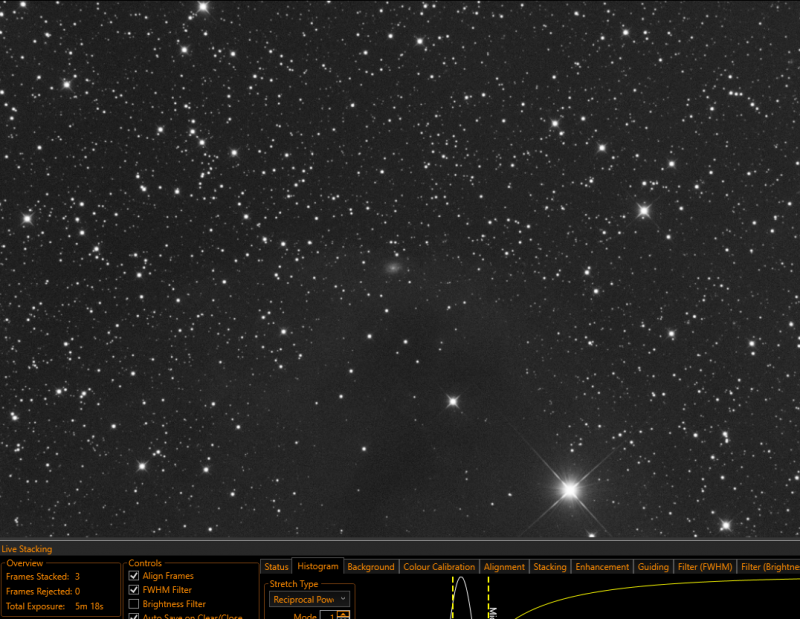Select the Filter (FWHM) tab
The width and height of the screenshot is (800, 619).
705,567
